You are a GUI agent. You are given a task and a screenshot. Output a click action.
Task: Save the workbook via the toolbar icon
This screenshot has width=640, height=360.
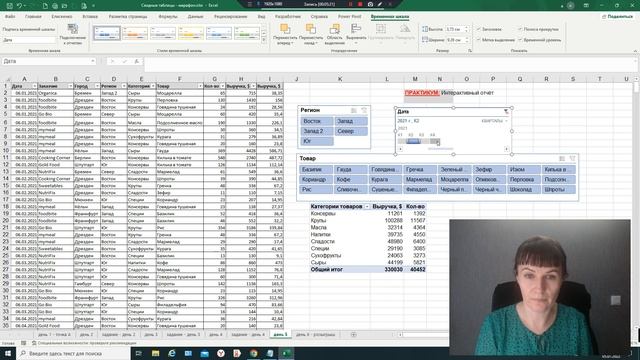(x=9, y=6)
